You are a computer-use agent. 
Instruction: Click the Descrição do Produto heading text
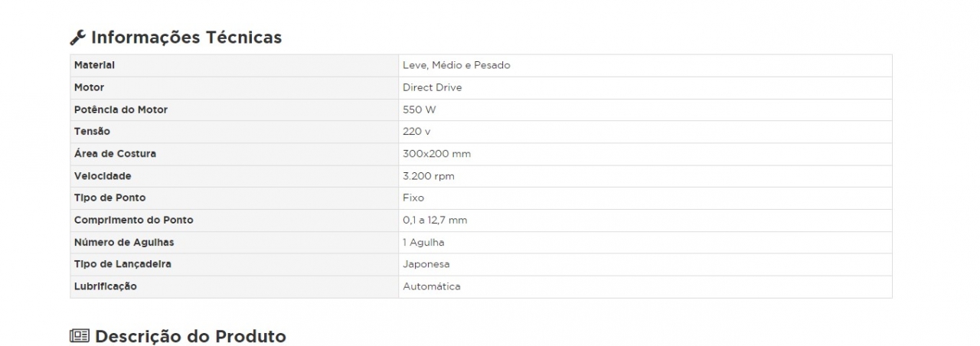tap(190, 336)
